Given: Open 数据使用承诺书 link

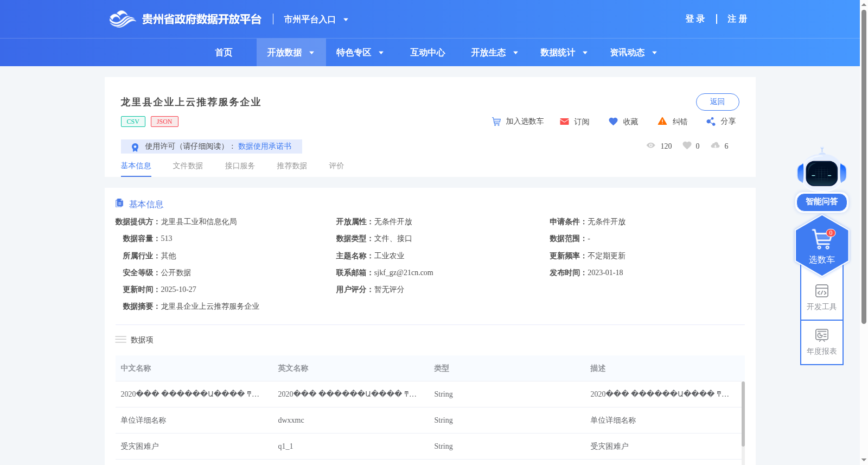Looking at the screenshot, I should pyautogui.click(x=265, y=146).
